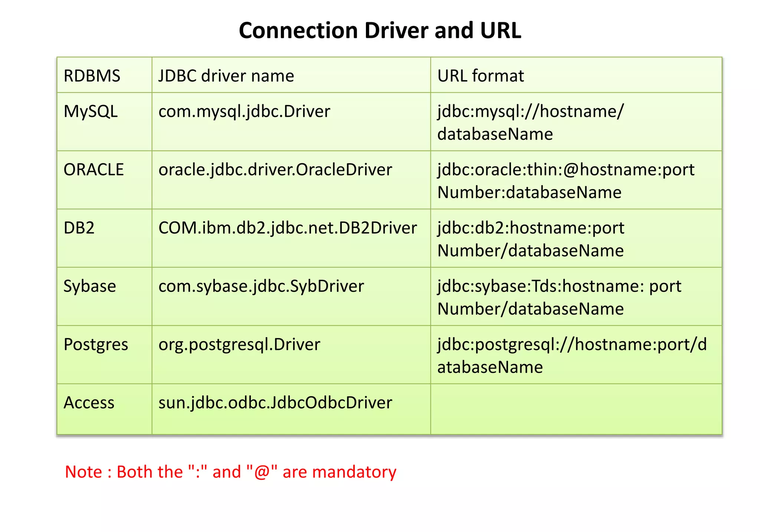
Task: Select the JDBC driver name header cell
Action: coord(226,76)
